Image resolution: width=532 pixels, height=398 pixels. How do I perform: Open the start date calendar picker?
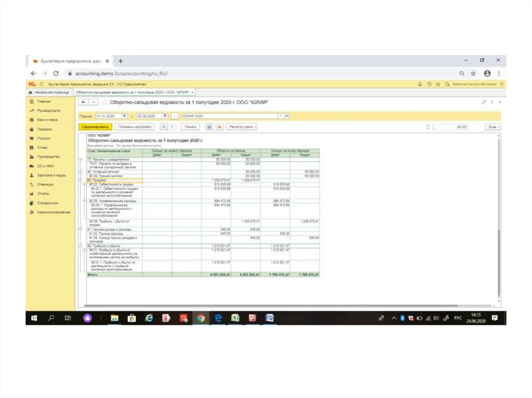tap(125, 116)
